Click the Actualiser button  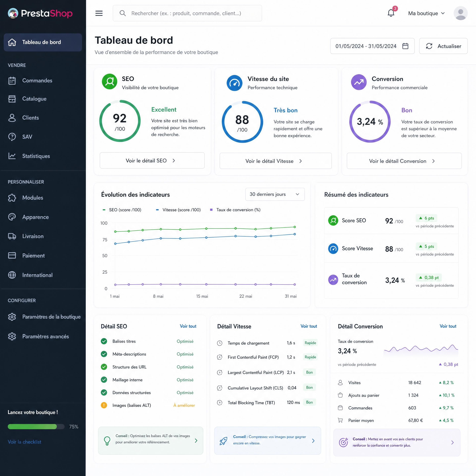point(443,46)
